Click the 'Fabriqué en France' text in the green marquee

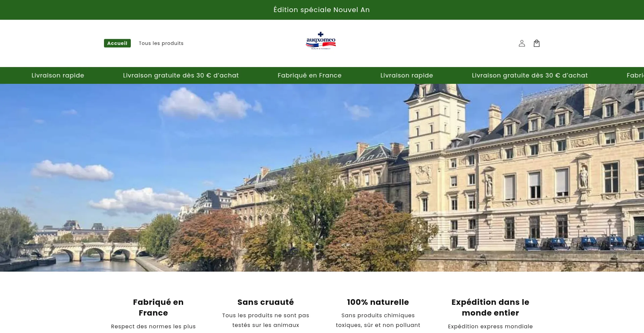pos(310,75)
